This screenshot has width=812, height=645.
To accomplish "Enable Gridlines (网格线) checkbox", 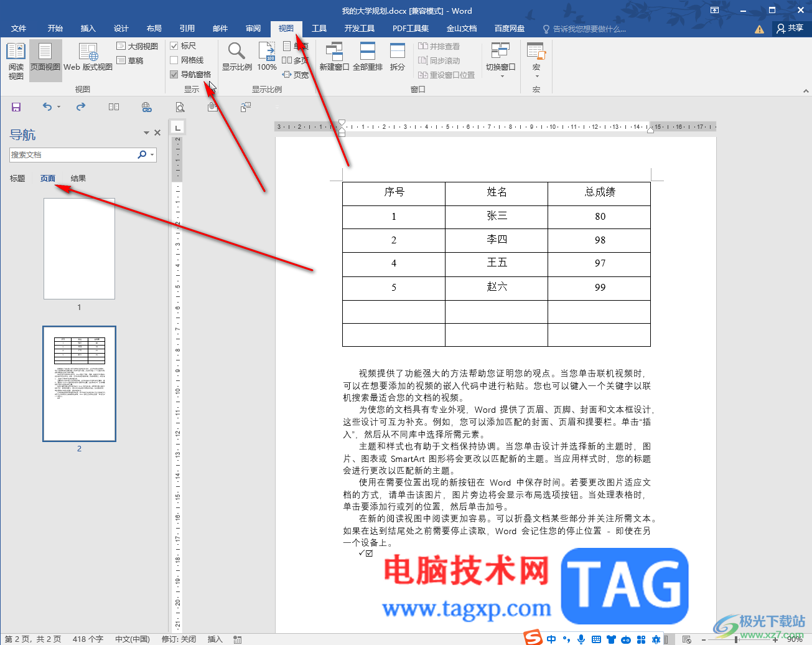I will (x=174, y=60).
